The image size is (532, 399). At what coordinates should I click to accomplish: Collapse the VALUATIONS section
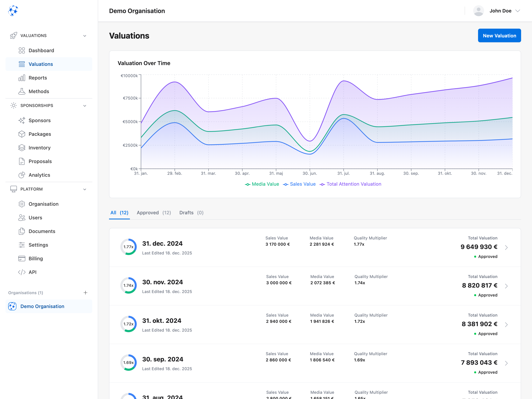(x=85, y=35)
